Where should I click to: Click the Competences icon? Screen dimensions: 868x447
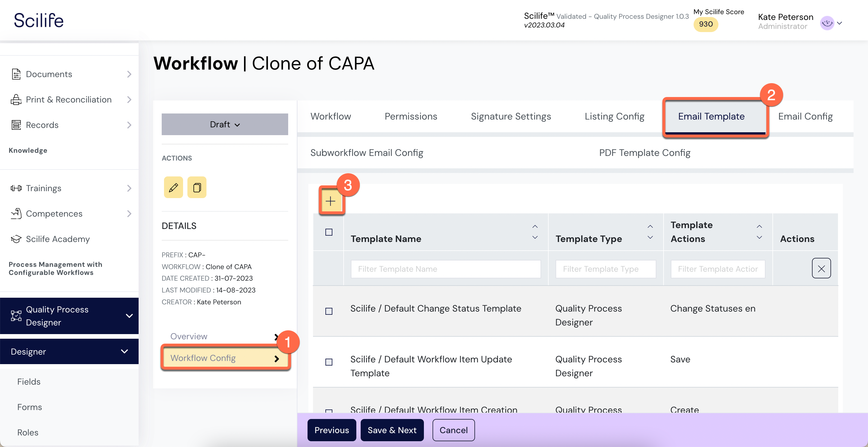coord(16,214)
